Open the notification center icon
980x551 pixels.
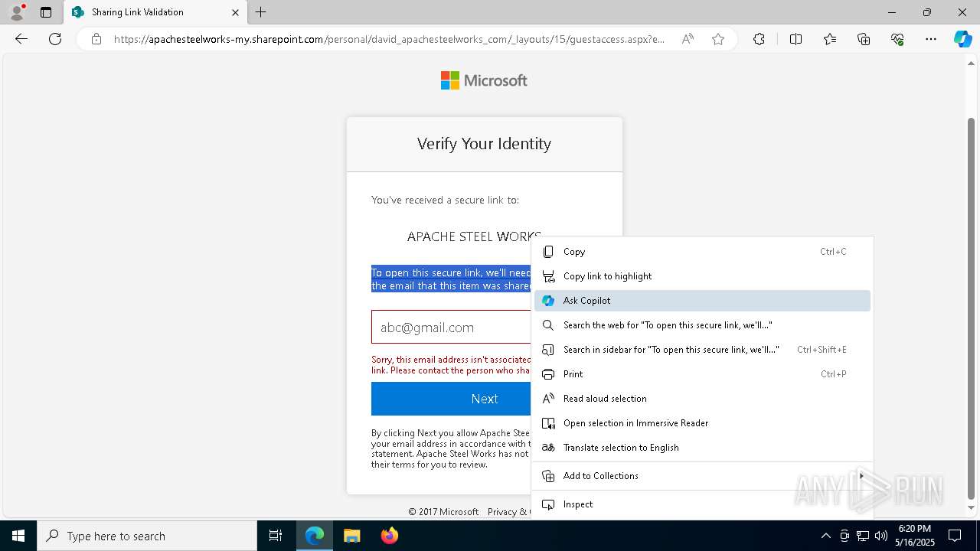pyautogui.click(x=955, y=536)
